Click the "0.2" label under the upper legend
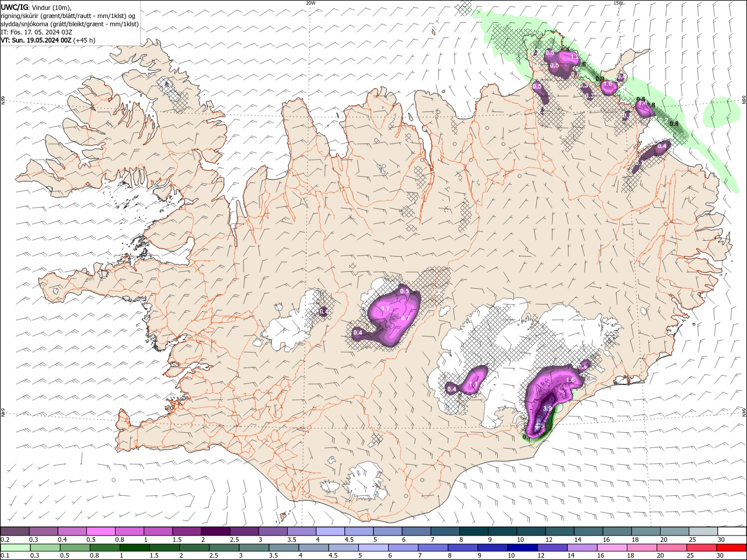The height and width of the screenshot is (560, 747). [5, 540]
